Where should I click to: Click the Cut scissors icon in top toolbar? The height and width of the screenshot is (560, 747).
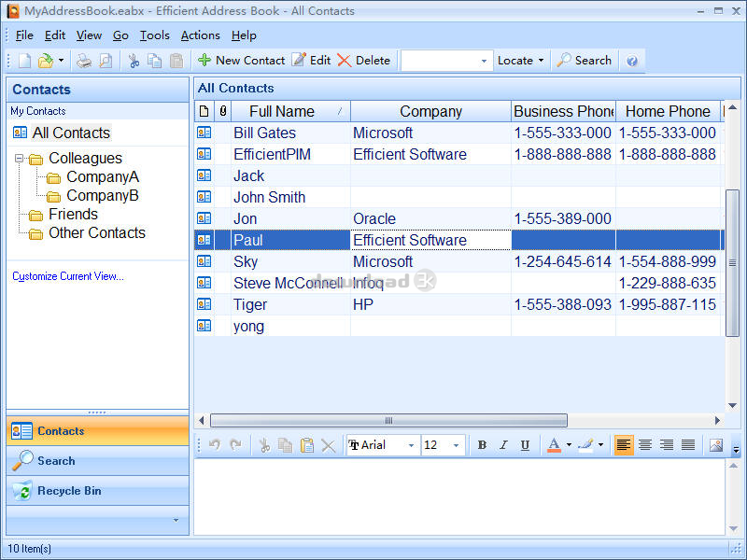[134, 61]
